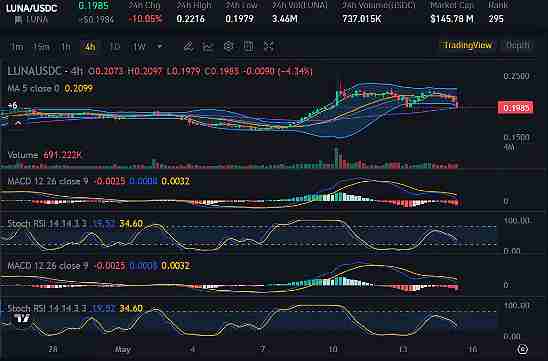
Task: Click the 0.2500 price axis label
Action: point(517,77)
